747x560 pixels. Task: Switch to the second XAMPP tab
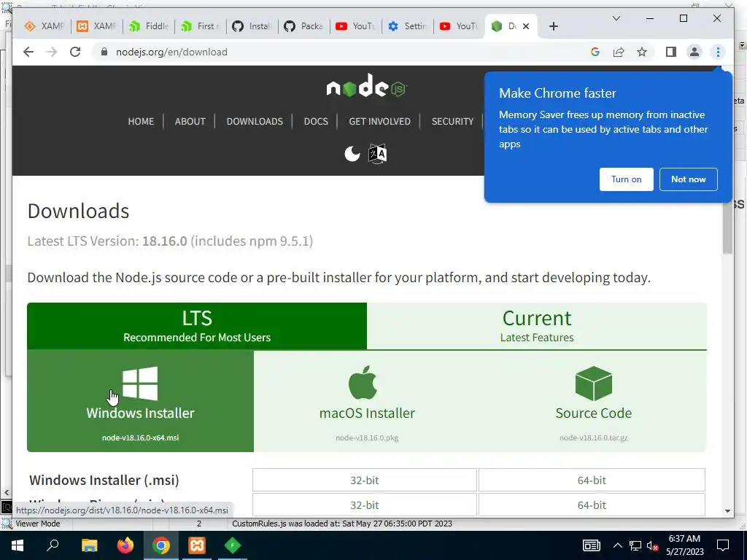97,26
